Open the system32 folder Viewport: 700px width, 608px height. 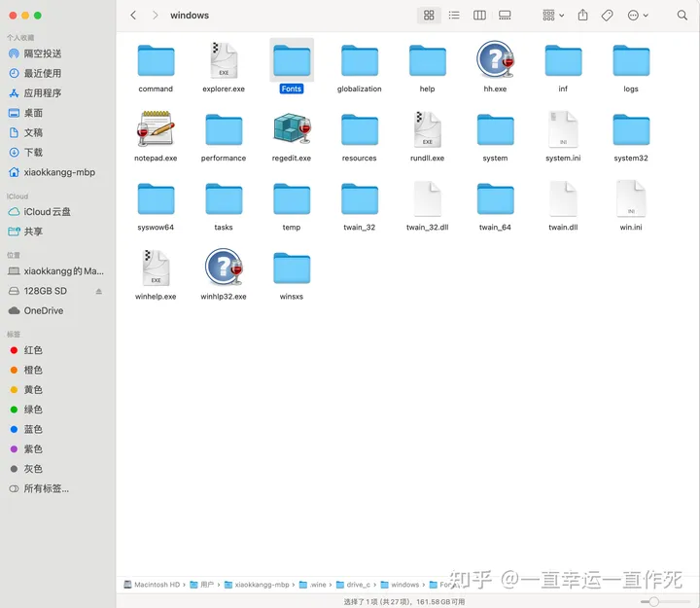[x=631, y=130]
